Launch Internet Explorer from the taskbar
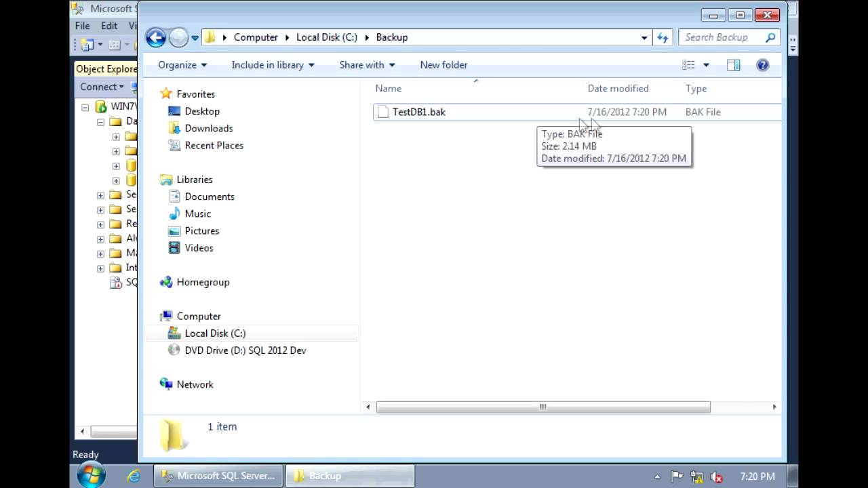This screenshot has width=868, height=488. 134,476
